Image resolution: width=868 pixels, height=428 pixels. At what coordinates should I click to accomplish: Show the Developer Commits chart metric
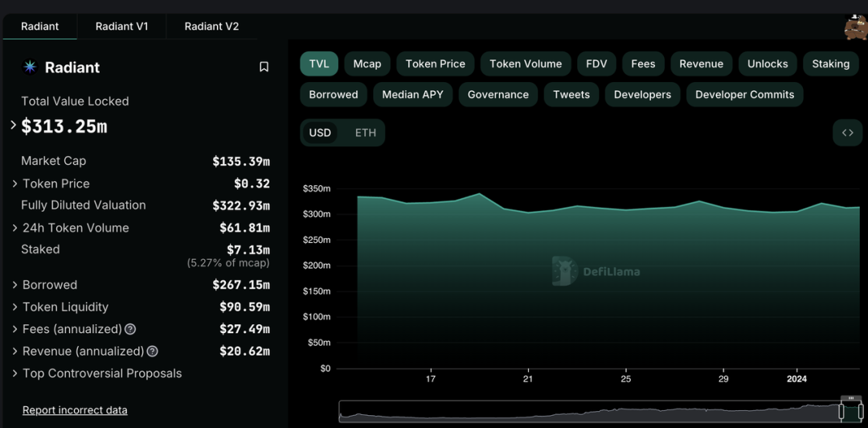click(744, 94)
